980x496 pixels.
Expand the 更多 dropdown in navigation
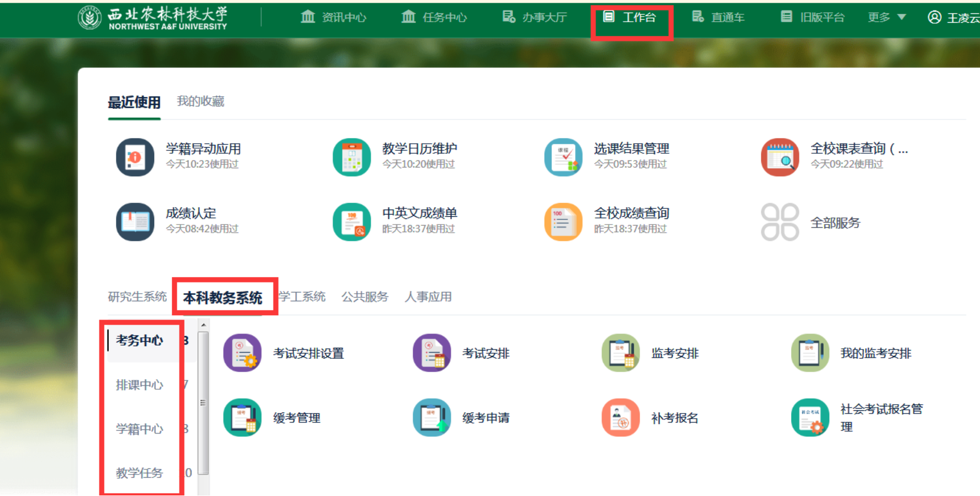coord(886,17)
